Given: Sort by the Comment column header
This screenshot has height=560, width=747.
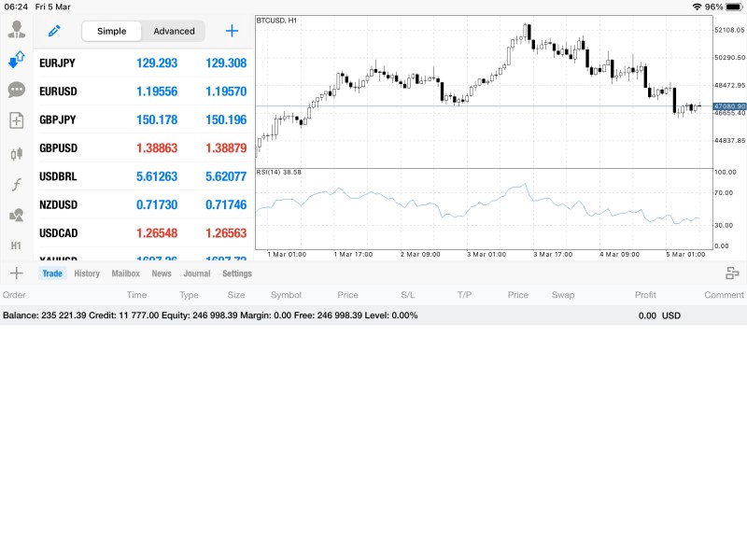Looking at the screenshot, I should point(724,295).
